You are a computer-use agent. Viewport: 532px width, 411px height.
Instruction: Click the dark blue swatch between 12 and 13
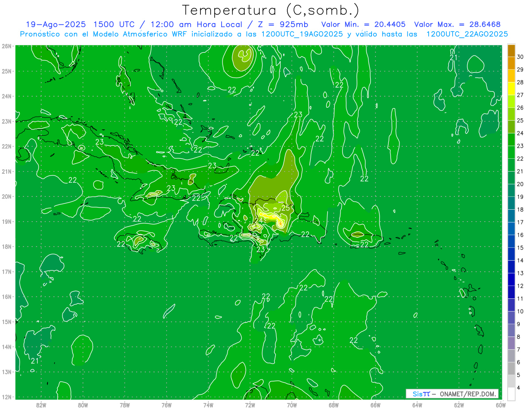coord(511,279)
